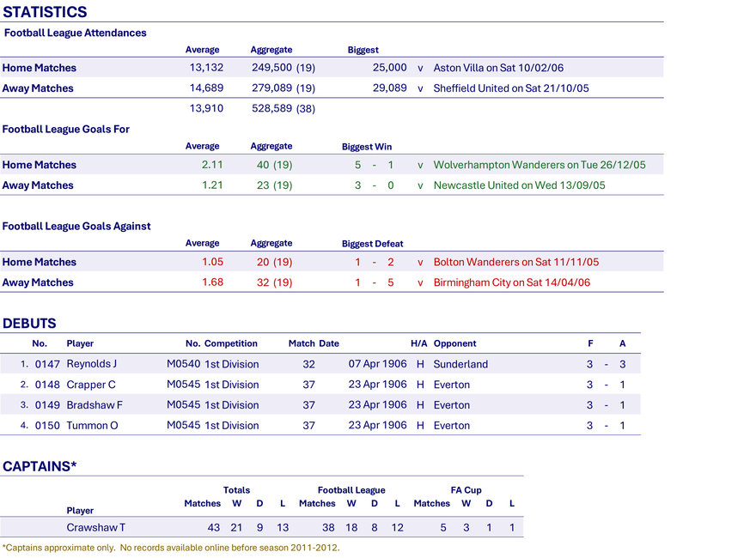This screenshot has height=558, width=756.
Task: Click the Competition column header in Debuts
Action: (x=230, y=343)
